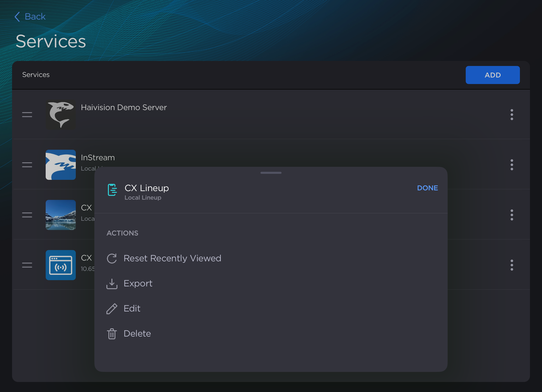Click the Delete trash bin icon

coord(112,334)
